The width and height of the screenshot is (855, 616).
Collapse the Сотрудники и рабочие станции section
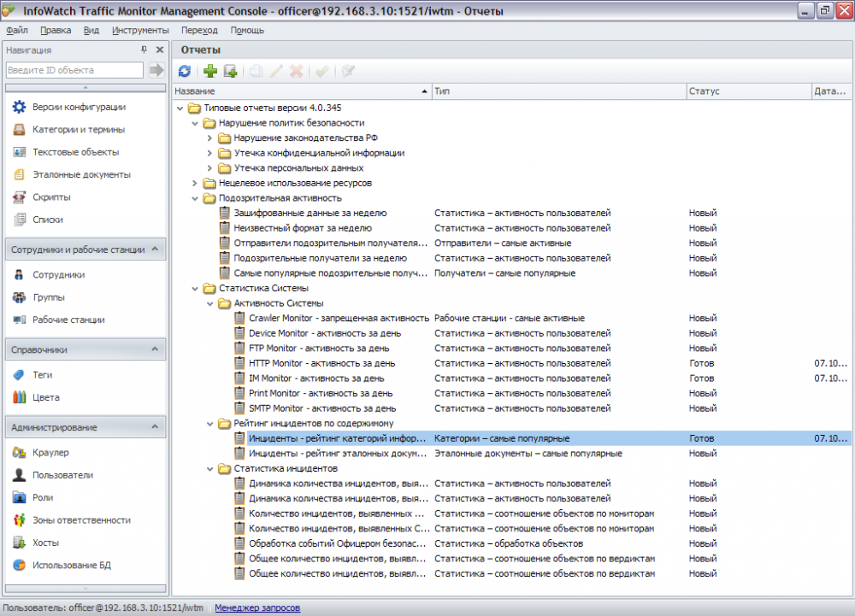155,249
